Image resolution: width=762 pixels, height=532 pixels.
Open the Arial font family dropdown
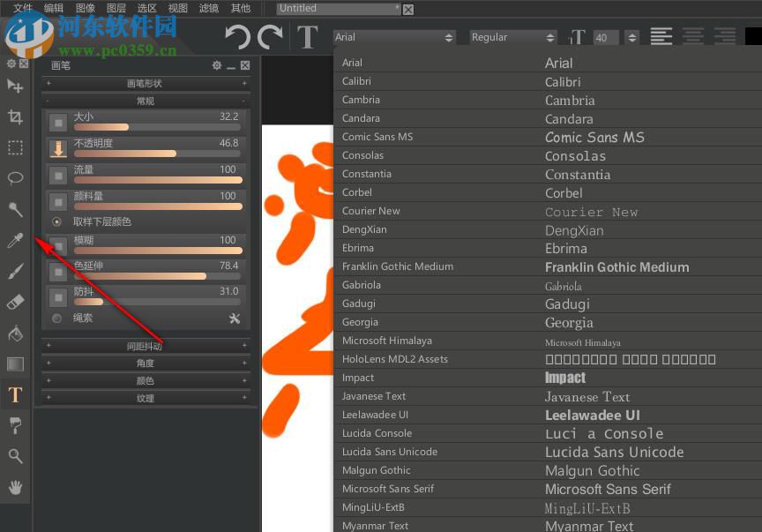point(394,37)
